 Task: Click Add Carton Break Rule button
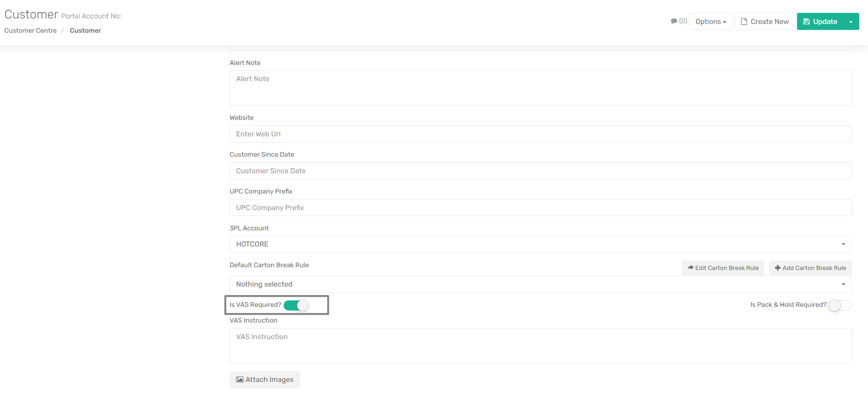[810, 268]
